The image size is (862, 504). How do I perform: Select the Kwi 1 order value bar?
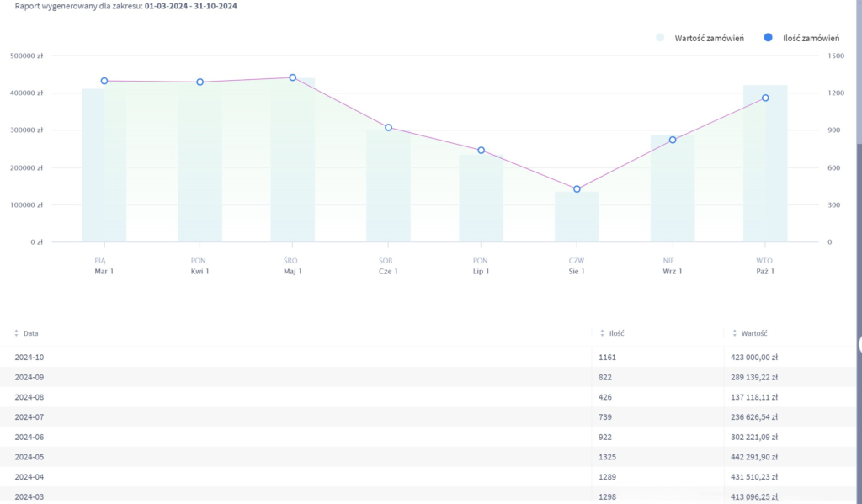(200, 168)
